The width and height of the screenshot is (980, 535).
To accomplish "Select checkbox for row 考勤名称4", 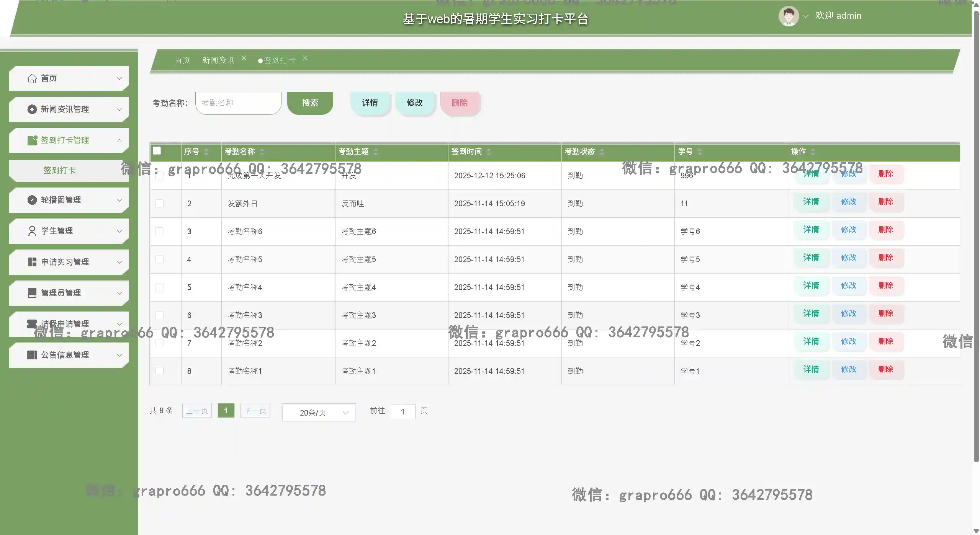I will (x=160, y=287).
